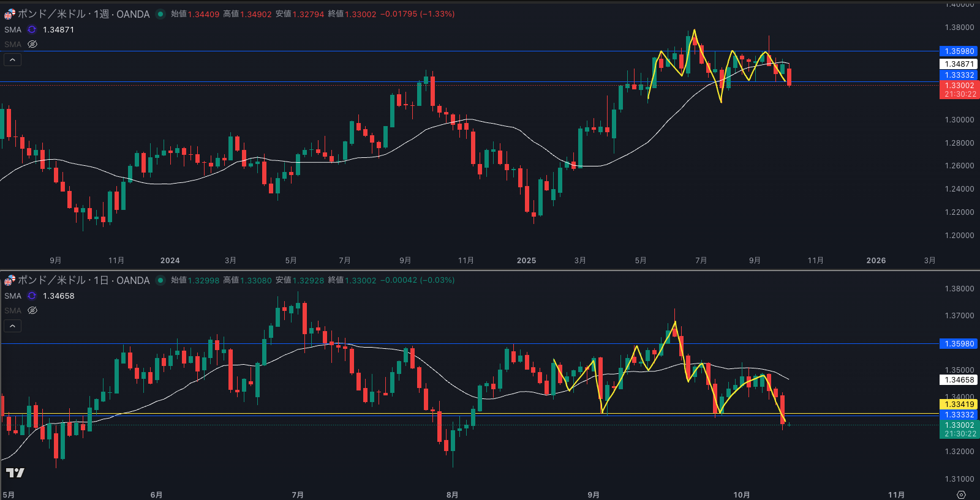The image size is (980, 500).
Task: Select the SMA 1.34871 indicator on weekly chart
Action: click(x=13, y=29)
